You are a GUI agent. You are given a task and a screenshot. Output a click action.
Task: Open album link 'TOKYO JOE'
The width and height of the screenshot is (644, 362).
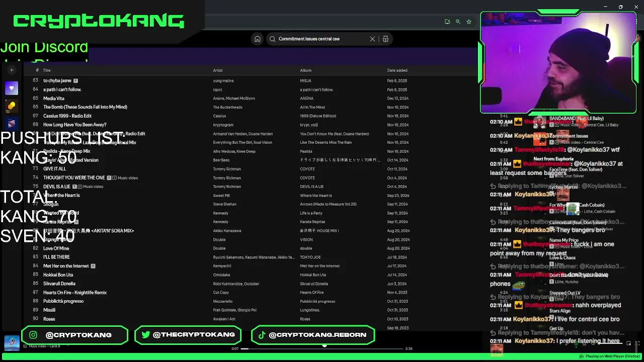click(x=310, y=257)
